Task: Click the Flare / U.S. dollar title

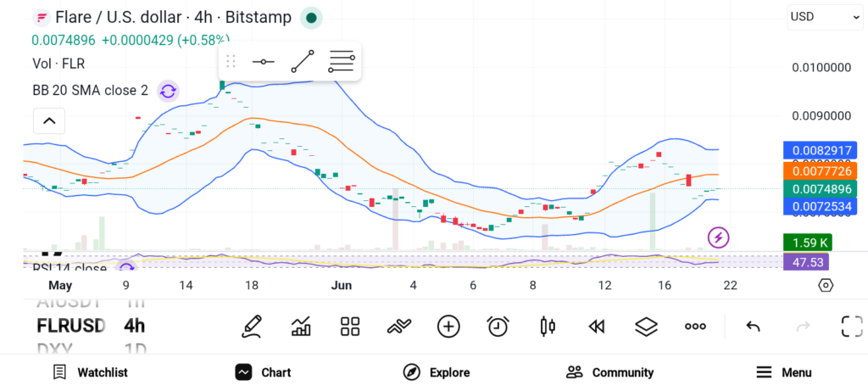Action: tap(173, 18)
